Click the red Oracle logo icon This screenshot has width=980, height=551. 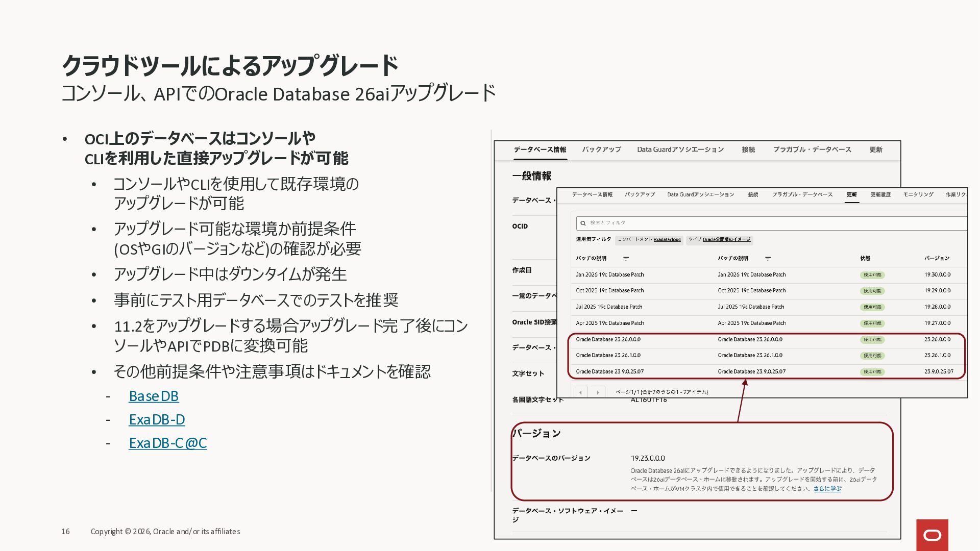click(932, 535)
